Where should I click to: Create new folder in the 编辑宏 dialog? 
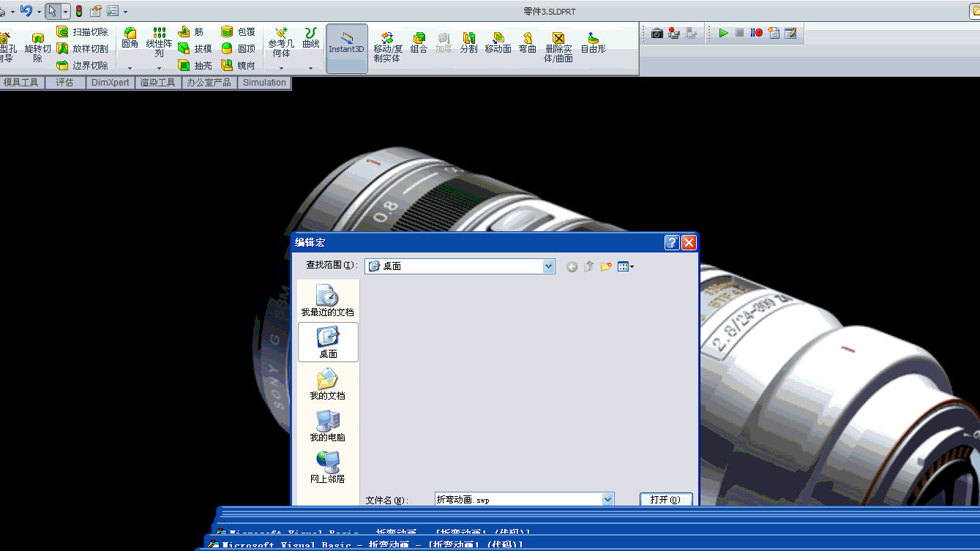(606, 266)
